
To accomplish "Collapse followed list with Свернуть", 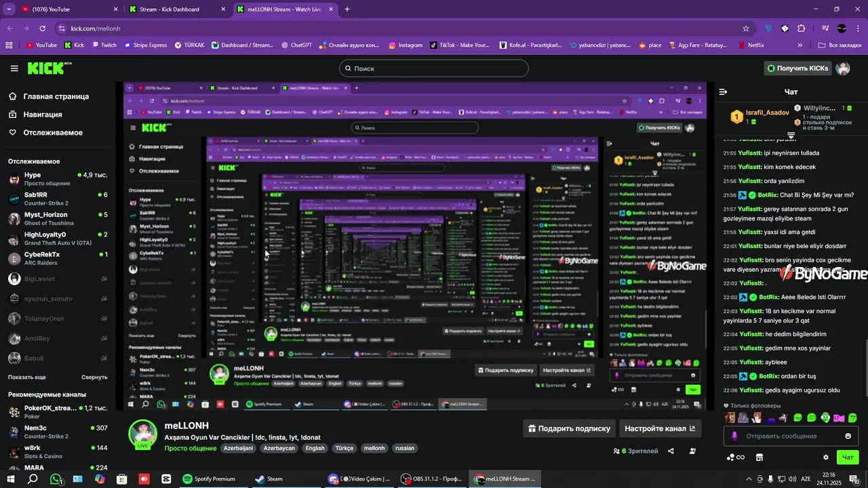I will [x=94, y=377].
